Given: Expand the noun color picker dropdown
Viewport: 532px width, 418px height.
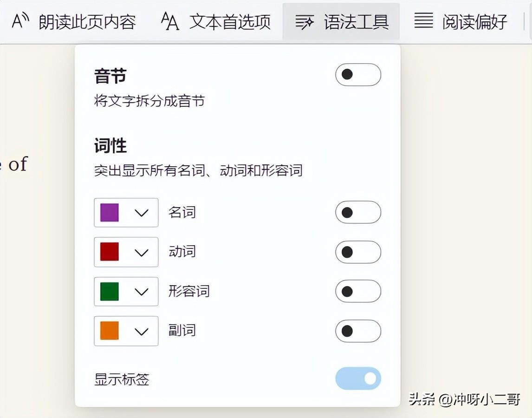Looking at the screenshot, I should 142,212.
